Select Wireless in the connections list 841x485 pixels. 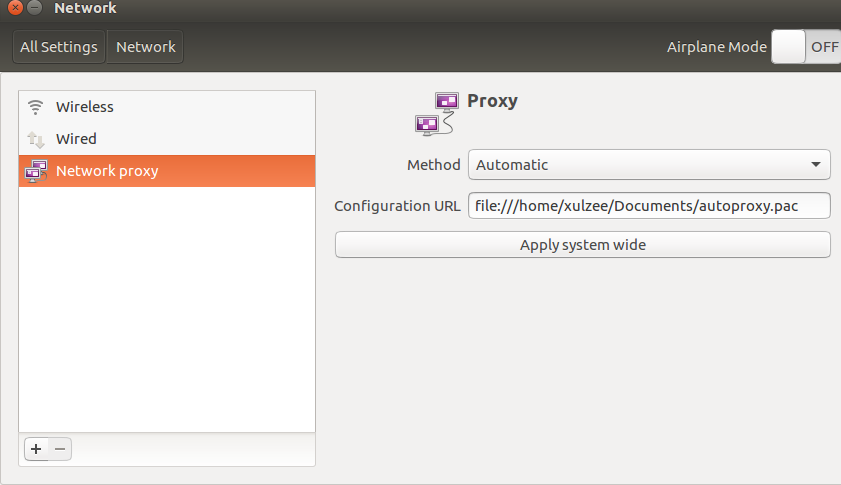pos(85,107)
